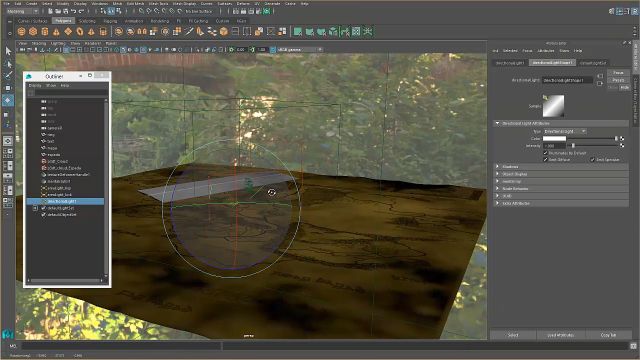This screenshot has height=360, width=640.
Task: Create a polygon sphere from shelf
Action: click(22, 31)
